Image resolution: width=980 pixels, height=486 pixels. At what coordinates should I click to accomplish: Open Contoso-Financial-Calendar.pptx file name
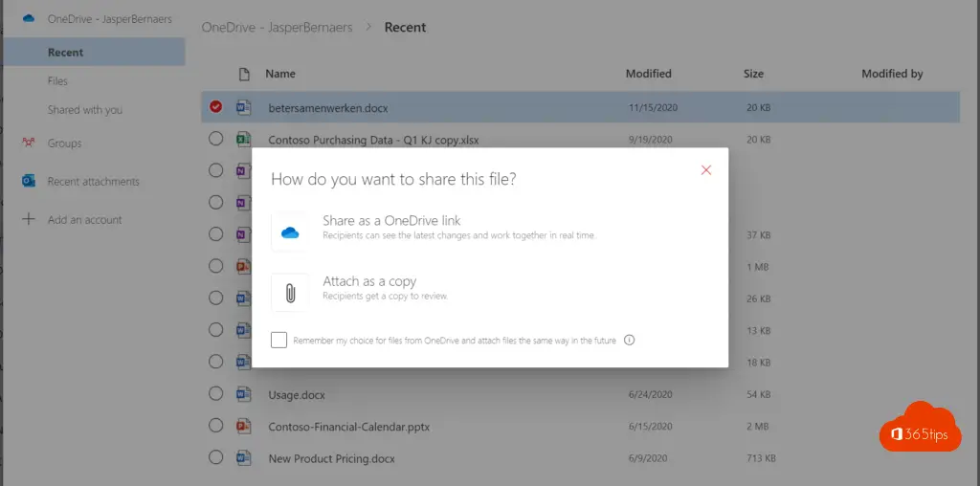[348, 428]
